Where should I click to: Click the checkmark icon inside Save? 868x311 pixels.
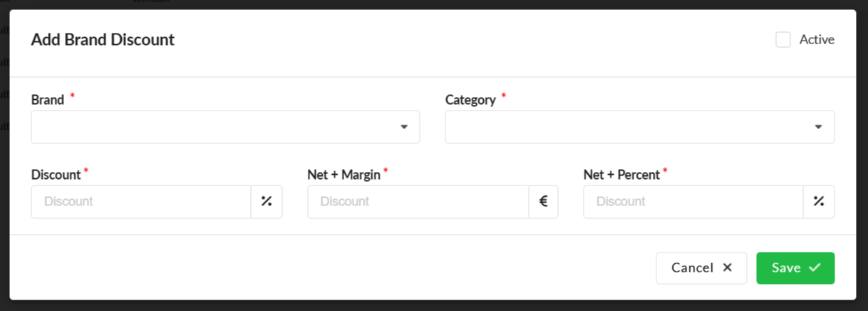tap(815, 267)
